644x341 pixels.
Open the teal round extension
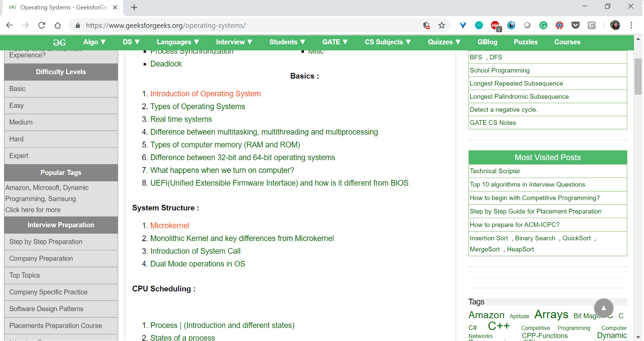(x=479, y=25)
